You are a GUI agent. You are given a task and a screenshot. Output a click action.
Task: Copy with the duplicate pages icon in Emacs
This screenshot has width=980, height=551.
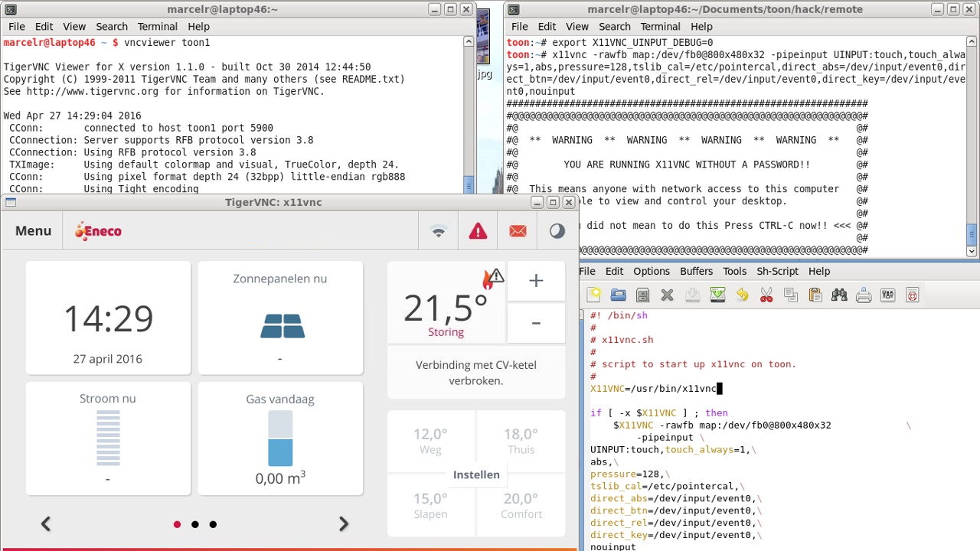click(x=791, y=295)
